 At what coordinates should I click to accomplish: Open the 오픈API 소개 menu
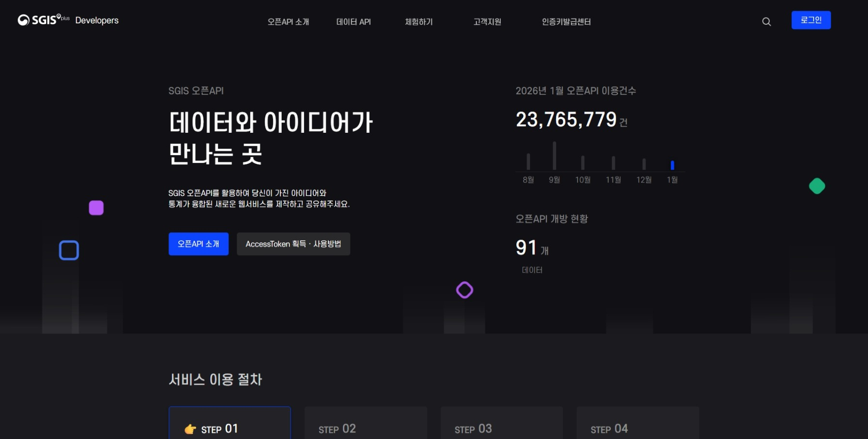[288, 22]
